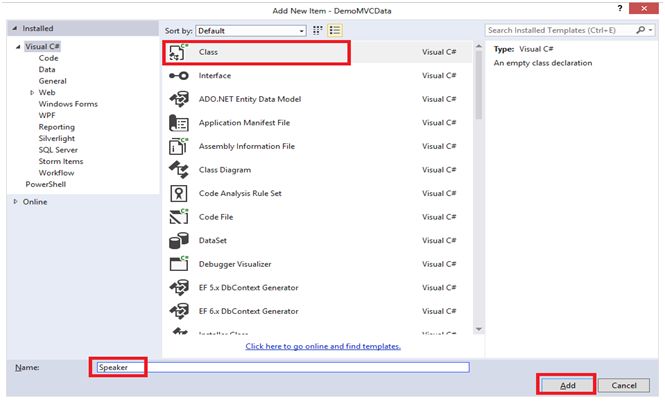The width and height of the screenshot is (665, 401).
Task: Select the WPF category
Action: click(47, 115)
